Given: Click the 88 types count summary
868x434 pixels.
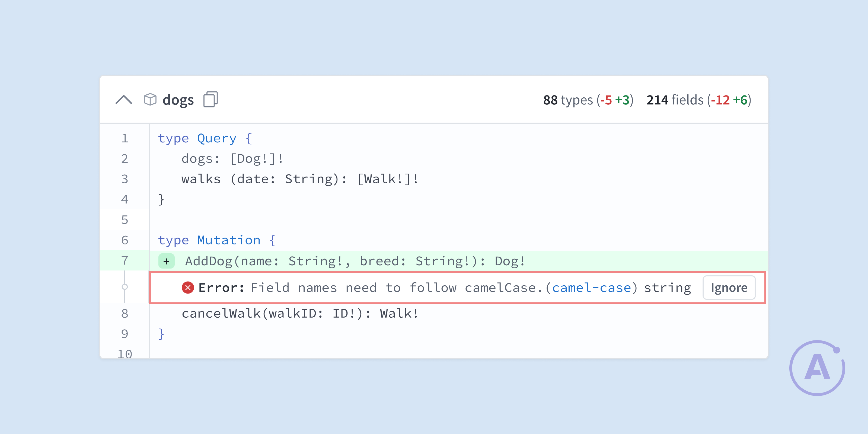Looking at the screenshot, I should point(588,100).
